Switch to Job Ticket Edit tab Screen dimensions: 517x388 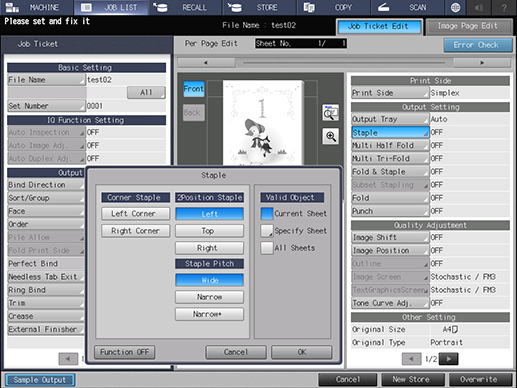tap(379, 26)
